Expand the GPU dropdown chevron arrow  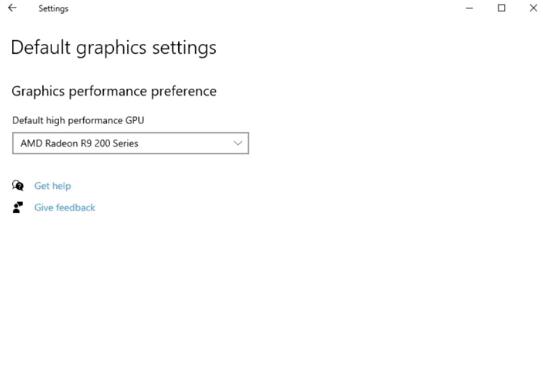(238, 143)
